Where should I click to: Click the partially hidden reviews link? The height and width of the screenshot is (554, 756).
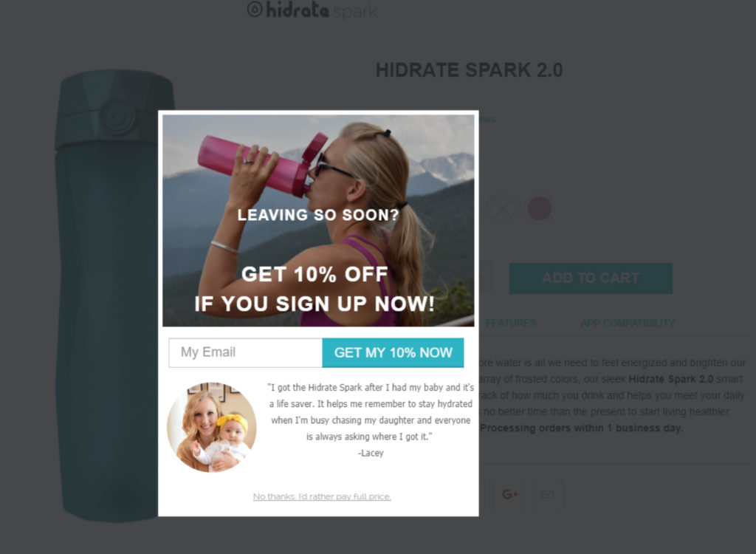coord(487,119)
